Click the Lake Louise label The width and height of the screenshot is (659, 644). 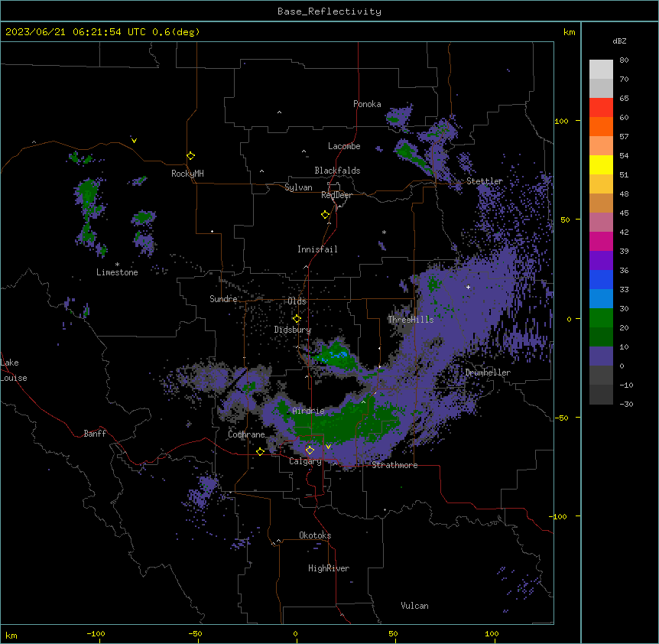pyautogui.click(x=14, y=370)
